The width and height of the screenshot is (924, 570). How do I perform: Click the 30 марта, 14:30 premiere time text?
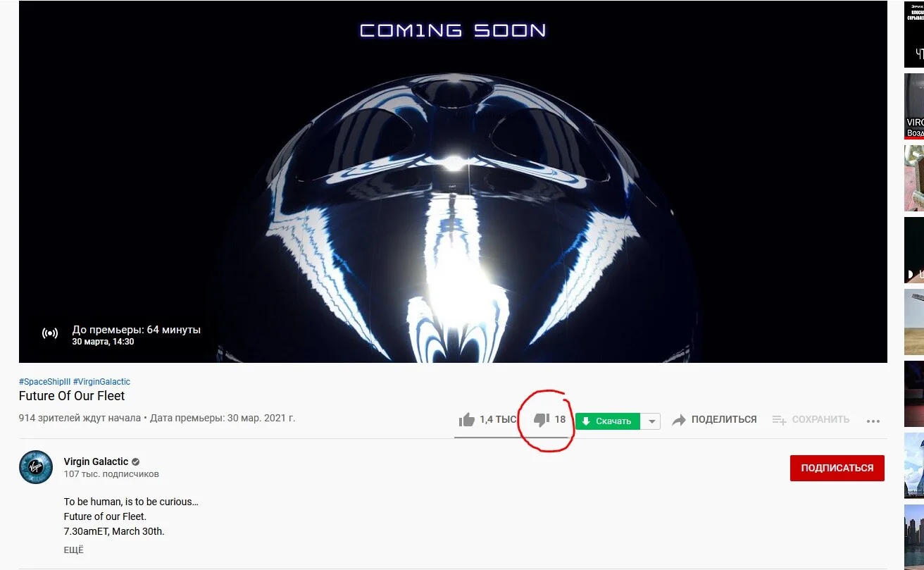coord(103,342)
